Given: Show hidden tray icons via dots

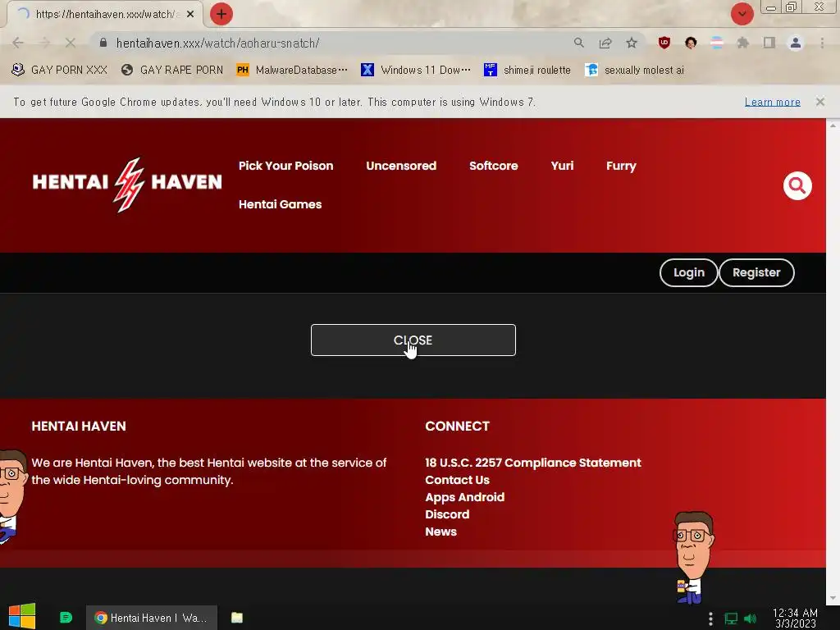Looking at the screenshot, I should [710, 619].
